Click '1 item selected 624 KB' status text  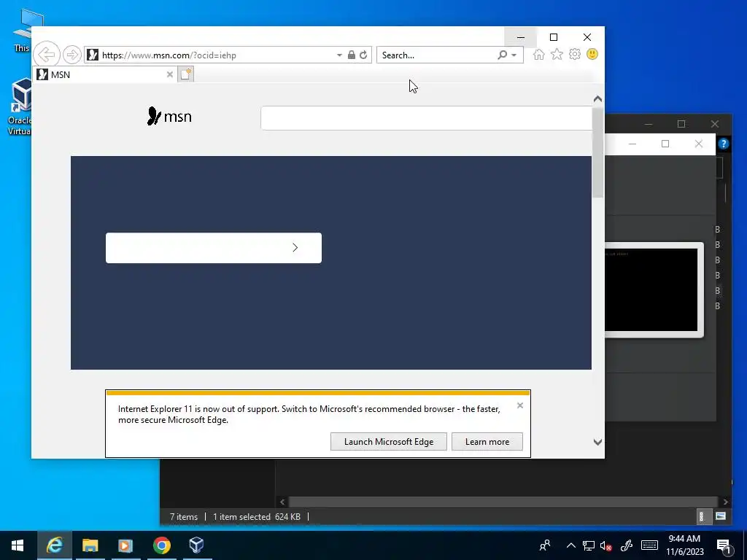(x=256, y=517)
